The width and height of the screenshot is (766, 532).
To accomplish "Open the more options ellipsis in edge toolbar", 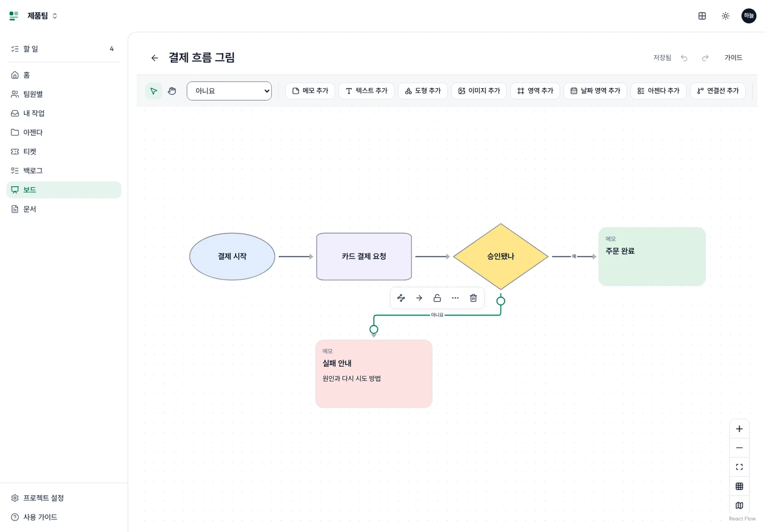I will coord(455,298).
